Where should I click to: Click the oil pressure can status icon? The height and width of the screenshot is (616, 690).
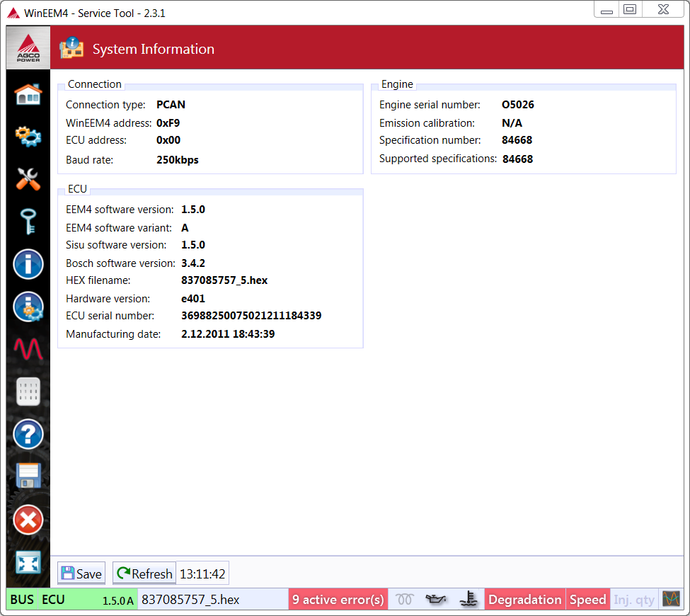pyautogui.click(x=435, y=600)
